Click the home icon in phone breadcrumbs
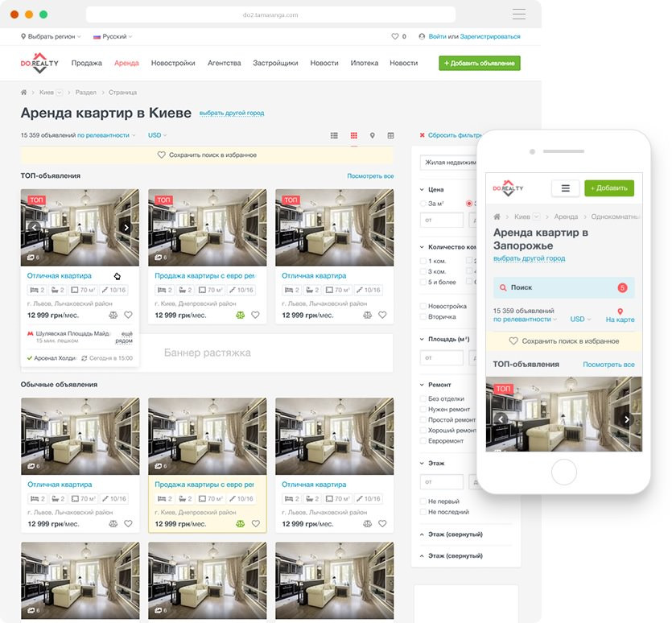This screenshot has height=623, width=672. (x=497, y=217)
